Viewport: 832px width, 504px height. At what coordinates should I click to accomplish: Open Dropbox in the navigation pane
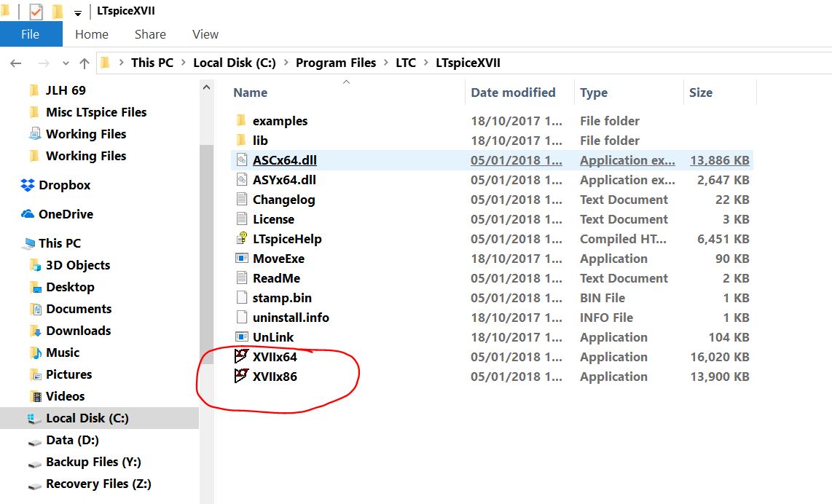click(55, 184)
